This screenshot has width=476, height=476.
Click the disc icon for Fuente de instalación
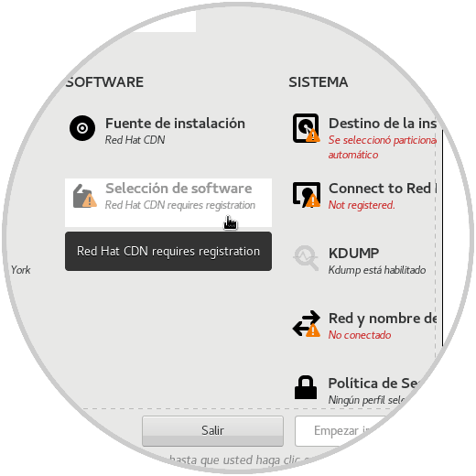click(82, 128)
